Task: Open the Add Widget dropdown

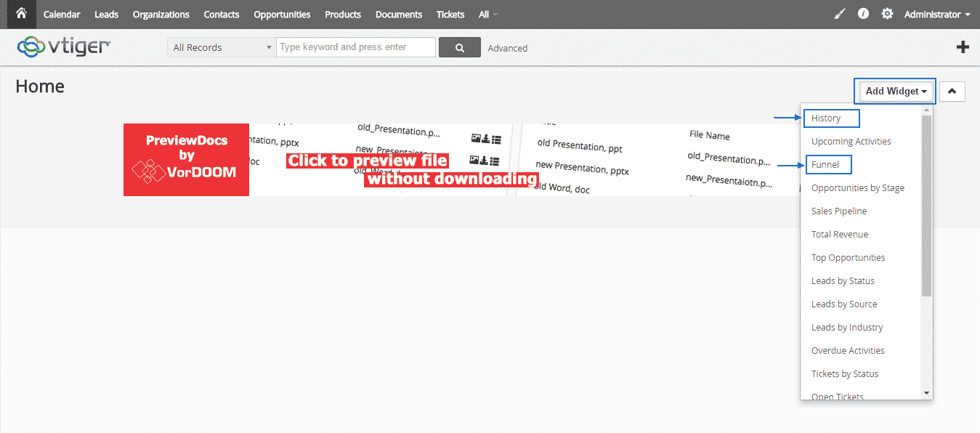Action: pos(896,92)
